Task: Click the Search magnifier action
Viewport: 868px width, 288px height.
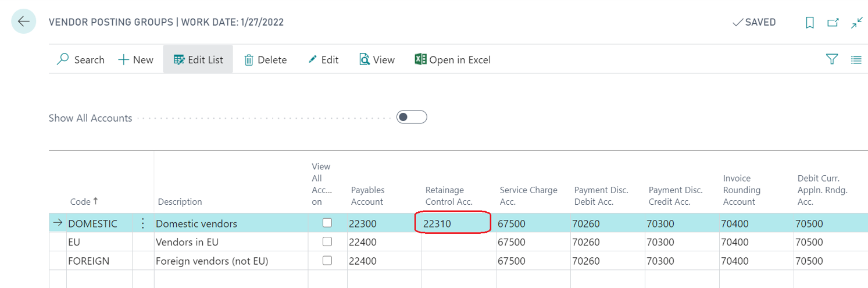Action: pos(81,59)
